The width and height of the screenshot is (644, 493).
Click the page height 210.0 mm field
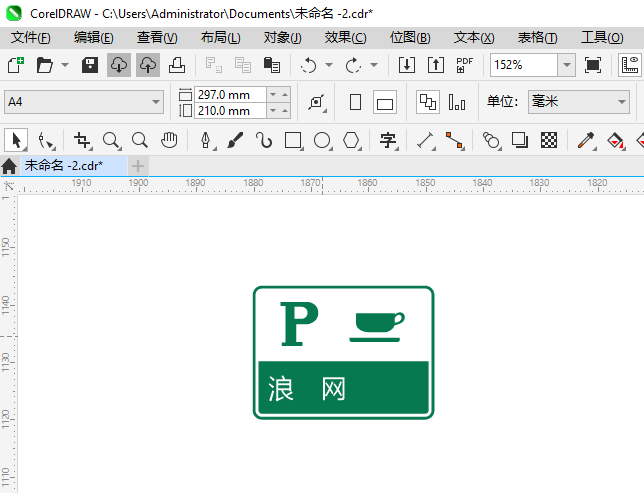(x=230, y=111)
